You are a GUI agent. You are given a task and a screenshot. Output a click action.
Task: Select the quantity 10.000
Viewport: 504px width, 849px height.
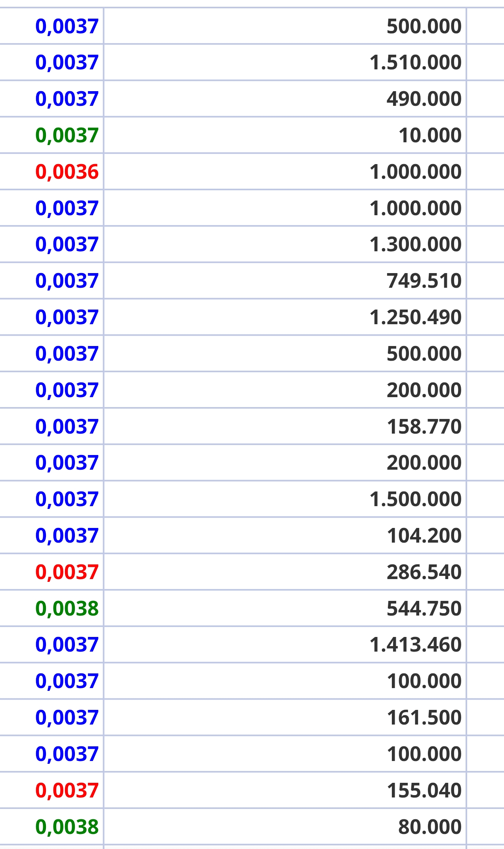coord(430,136)
